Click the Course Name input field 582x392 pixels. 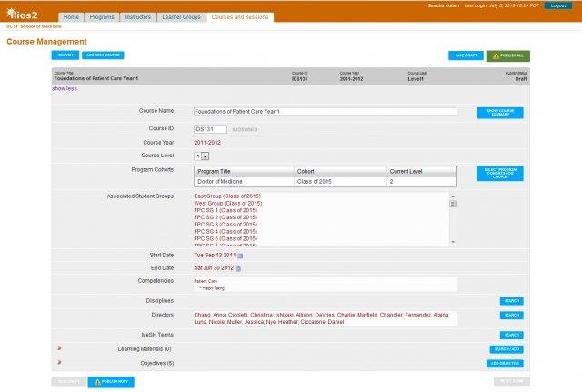click(x=326, y=111)
